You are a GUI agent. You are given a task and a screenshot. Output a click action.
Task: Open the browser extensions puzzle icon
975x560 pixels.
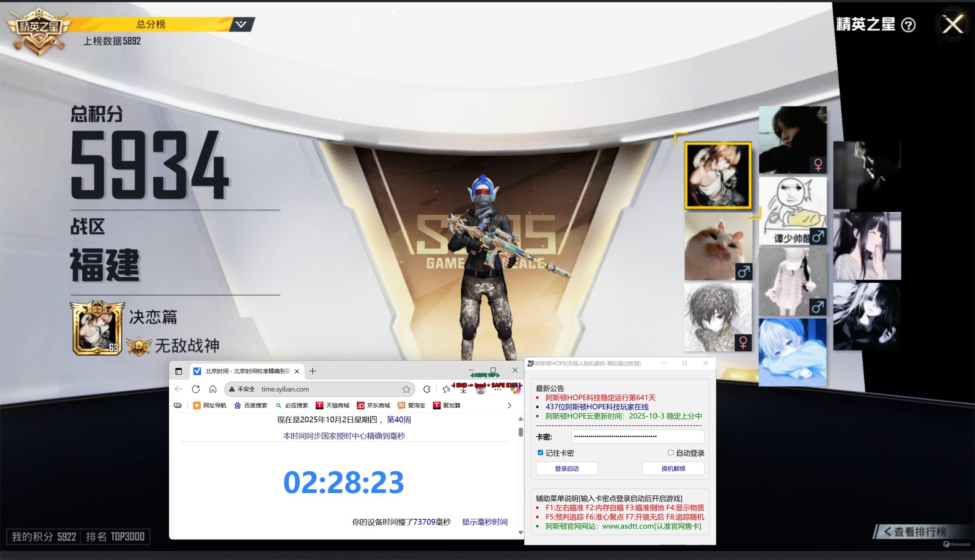coord(427,389)
